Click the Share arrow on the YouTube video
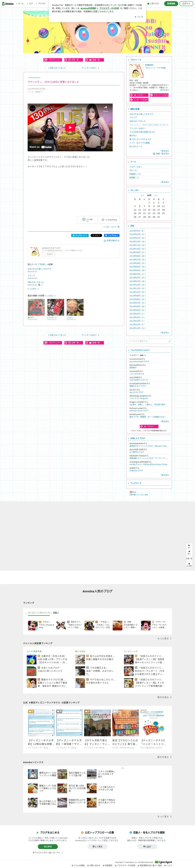195x868 pixels. pyautogui.click(x=106, y=109)
